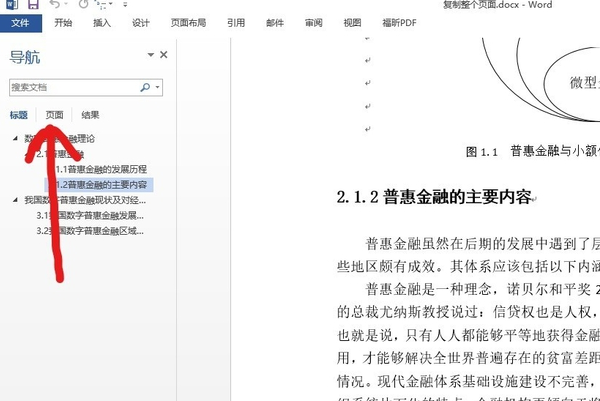Screen dimensions: 600x401
Task: Click the line starting 普惠金融是一种理念
Action: tap(483, 289)
